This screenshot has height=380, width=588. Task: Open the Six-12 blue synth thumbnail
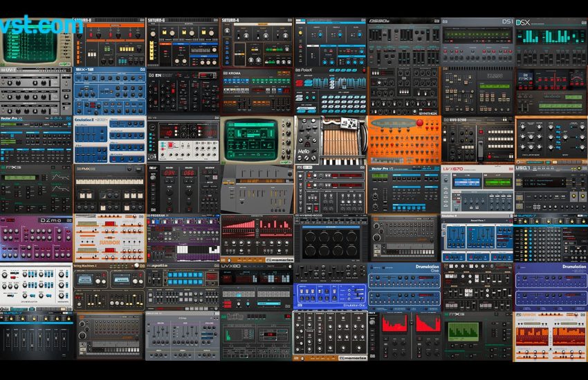109,91
